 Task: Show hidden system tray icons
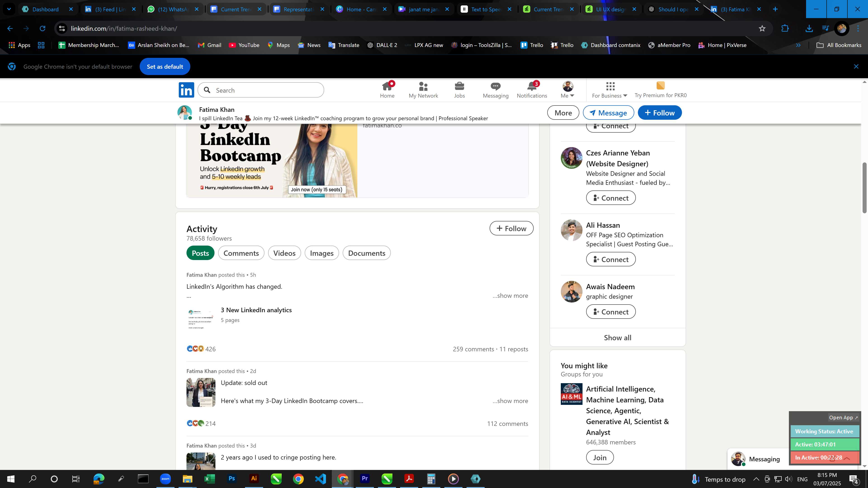pyautogui.click(x=756, y=479)
